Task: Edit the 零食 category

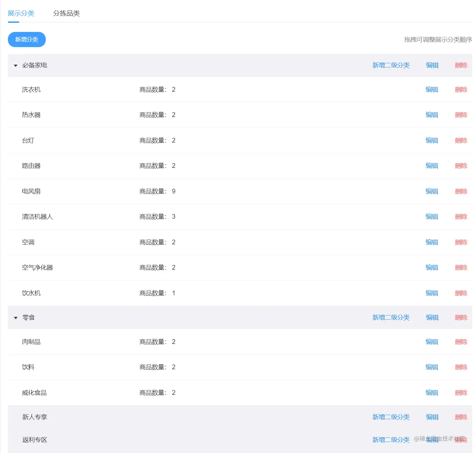Action: coord(432,317)
